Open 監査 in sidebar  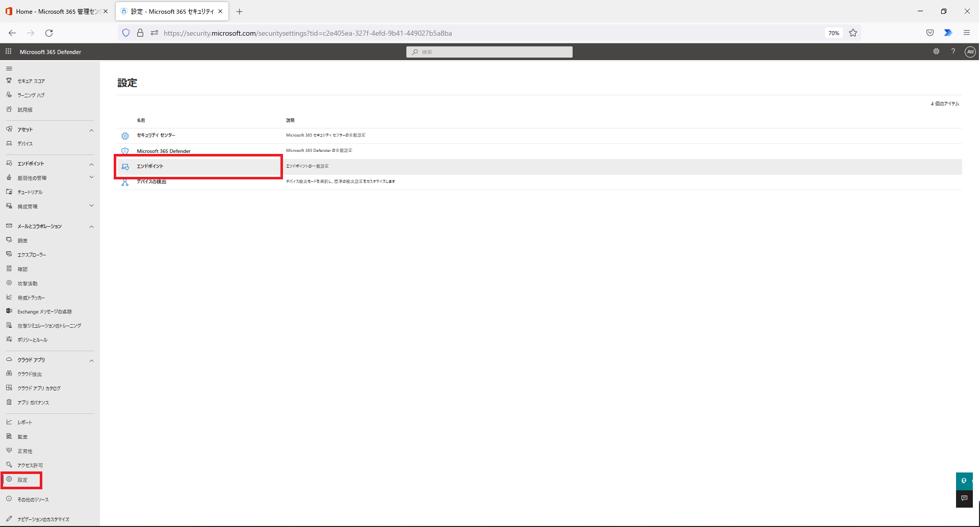22,437
